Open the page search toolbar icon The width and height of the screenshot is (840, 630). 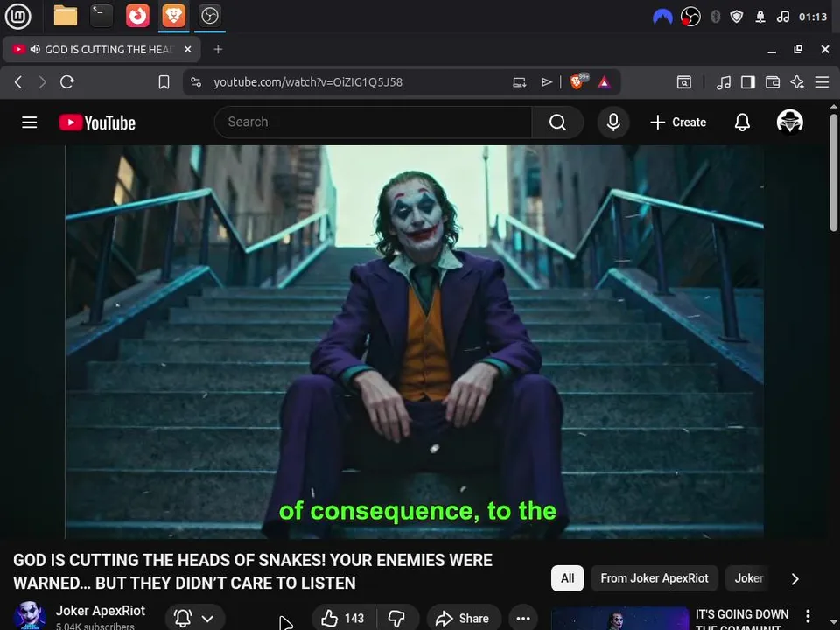pos(684,82)
